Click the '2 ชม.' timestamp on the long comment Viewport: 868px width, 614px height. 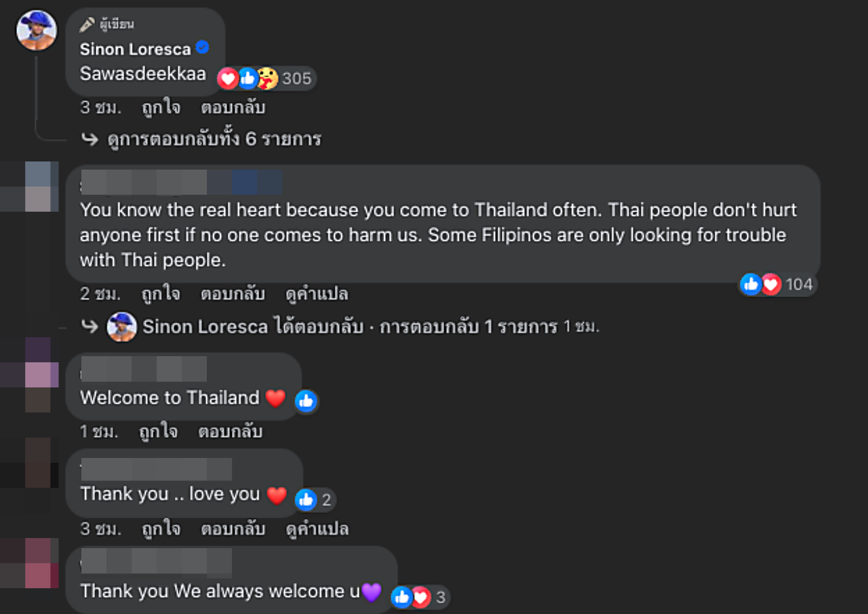click(100, 294)
